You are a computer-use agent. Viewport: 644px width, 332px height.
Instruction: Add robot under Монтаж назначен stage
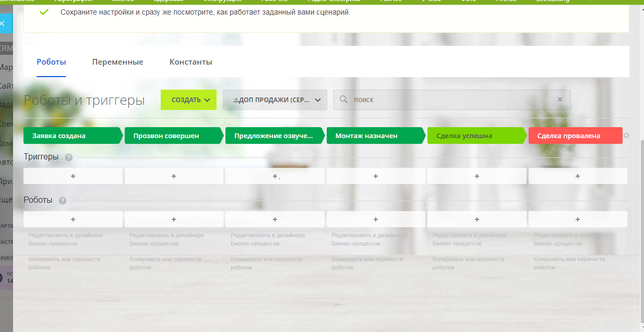tap(376, 219)
